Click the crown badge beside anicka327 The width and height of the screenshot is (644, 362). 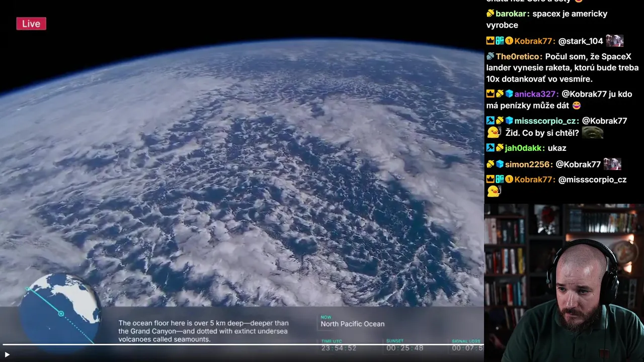click(490, 94)
